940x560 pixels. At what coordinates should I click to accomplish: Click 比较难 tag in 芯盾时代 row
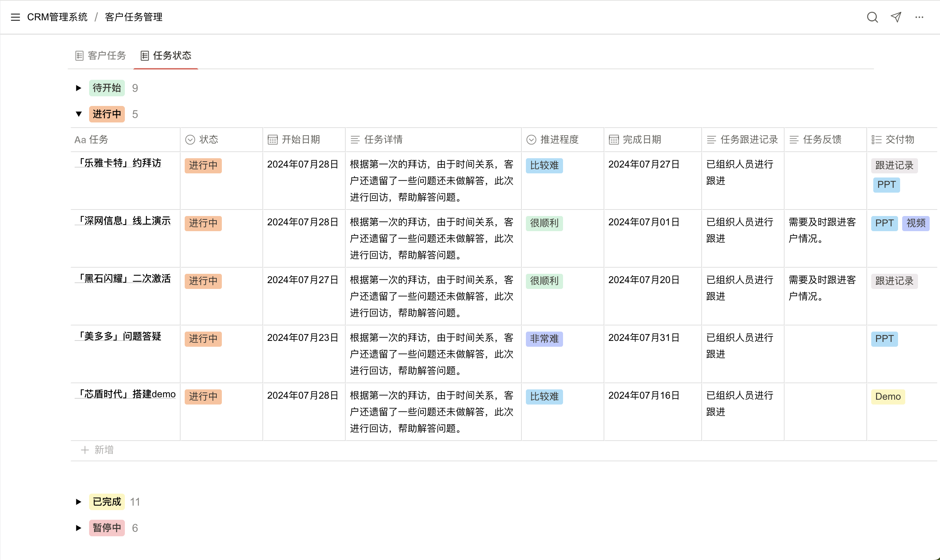pyautogui.click(x=544, y=396)
